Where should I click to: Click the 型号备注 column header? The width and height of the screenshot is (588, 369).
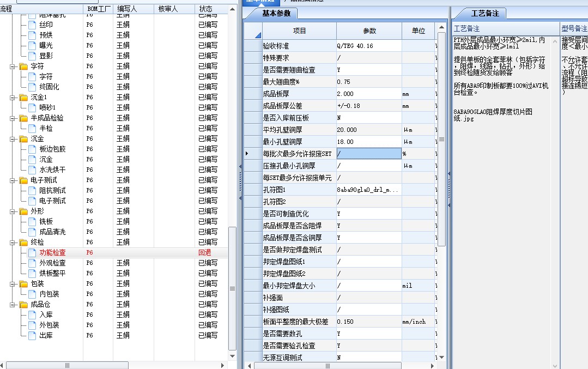[x=574, y=28]
